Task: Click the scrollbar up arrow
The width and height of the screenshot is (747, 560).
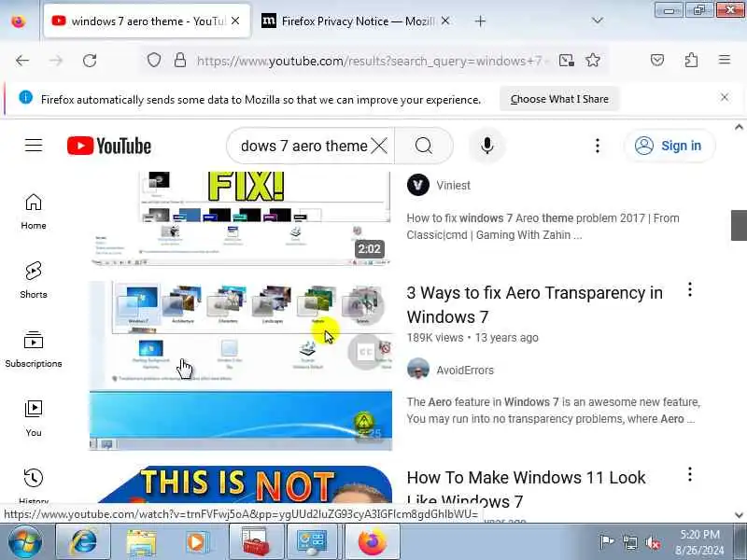Action: click(x=739, y=127)
